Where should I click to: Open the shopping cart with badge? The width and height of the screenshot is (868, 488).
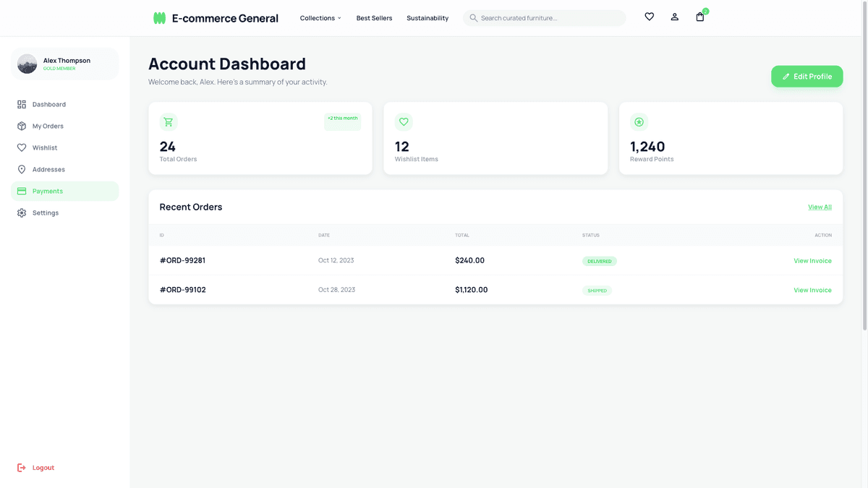click(699, 17)
